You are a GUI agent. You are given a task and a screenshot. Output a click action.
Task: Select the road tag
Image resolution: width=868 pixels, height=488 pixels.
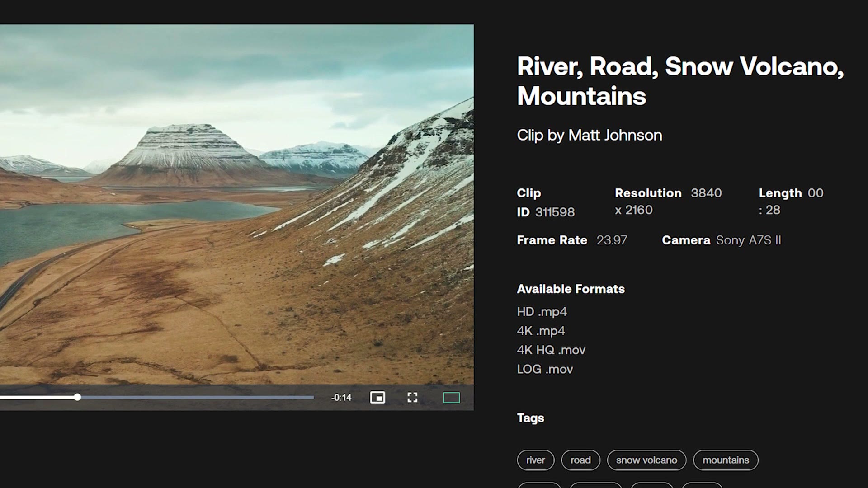point(580,460)
